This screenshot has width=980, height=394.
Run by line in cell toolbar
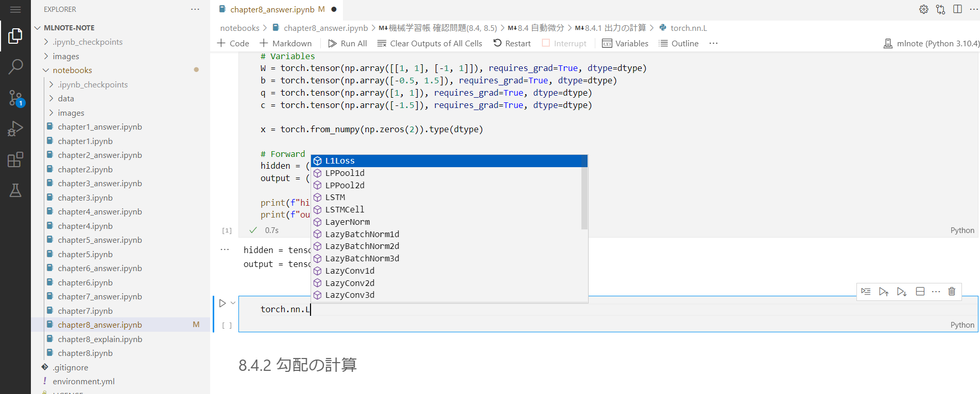point(866,292)
